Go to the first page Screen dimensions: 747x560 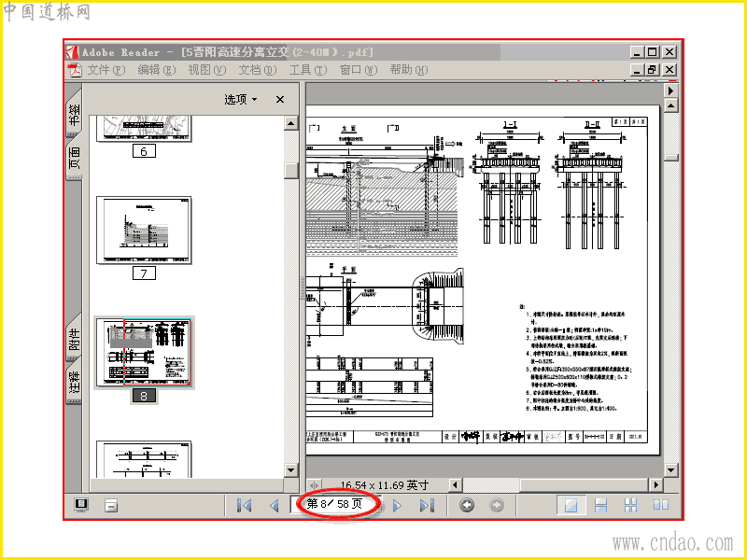coord(245,505)
